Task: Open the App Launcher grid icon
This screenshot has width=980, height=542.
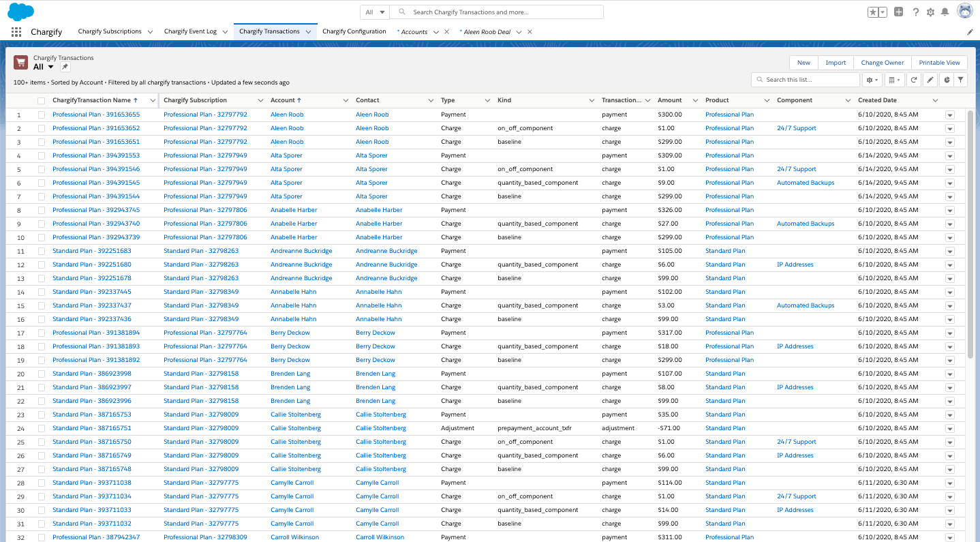Action: point(16,32)
